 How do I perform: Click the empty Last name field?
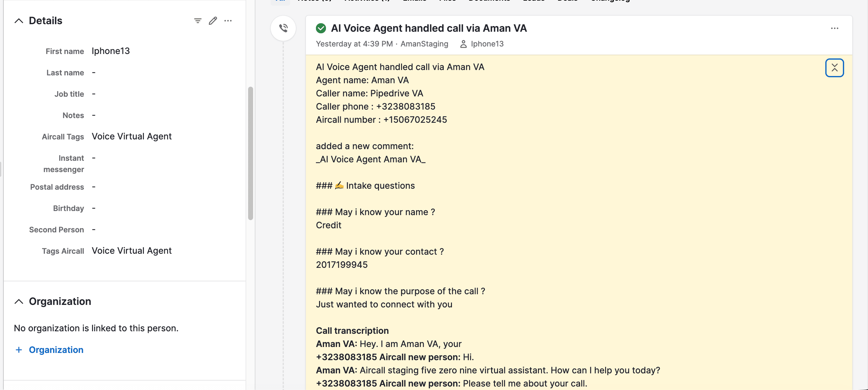click(94, 73)
